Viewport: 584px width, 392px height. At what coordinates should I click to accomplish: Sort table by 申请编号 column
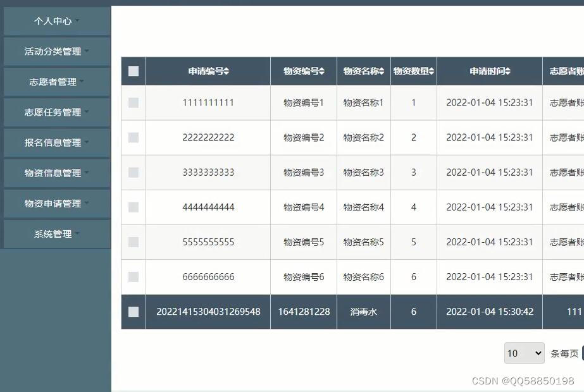point(207,71)
